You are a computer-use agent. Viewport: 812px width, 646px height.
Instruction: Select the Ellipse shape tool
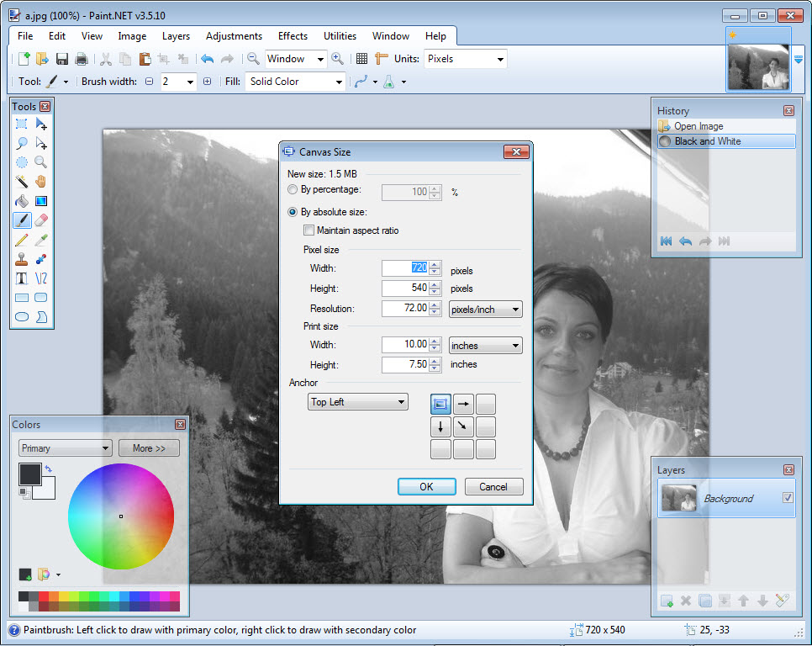coord(22,316)
